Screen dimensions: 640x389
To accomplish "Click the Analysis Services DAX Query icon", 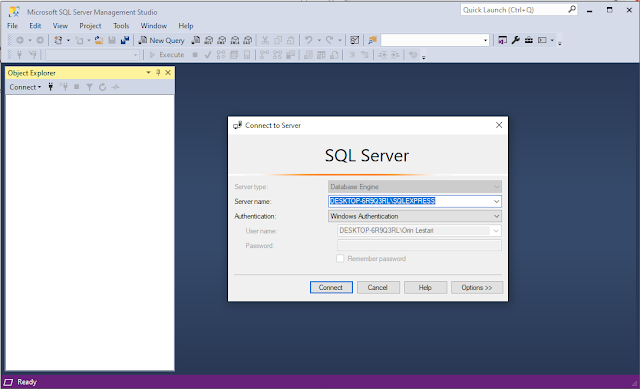I will click(x=248, y=40).
